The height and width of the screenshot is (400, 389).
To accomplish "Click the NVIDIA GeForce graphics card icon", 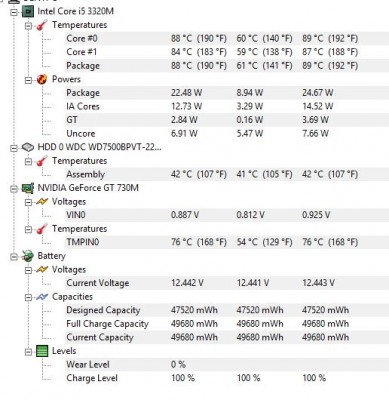I will (28, 188).
